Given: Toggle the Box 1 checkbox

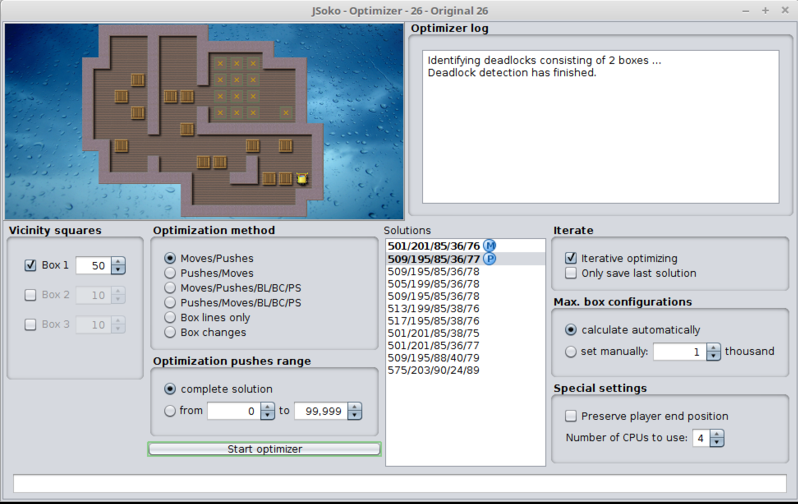Looking at the screenshot, I should (31, 265).
